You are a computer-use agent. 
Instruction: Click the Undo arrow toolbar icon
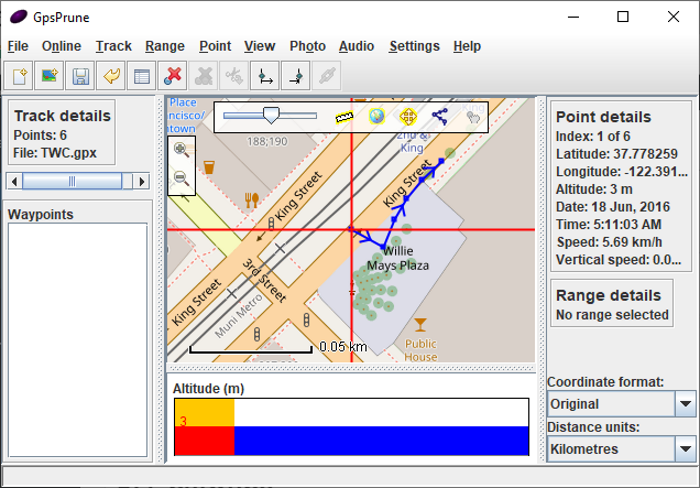112,75
